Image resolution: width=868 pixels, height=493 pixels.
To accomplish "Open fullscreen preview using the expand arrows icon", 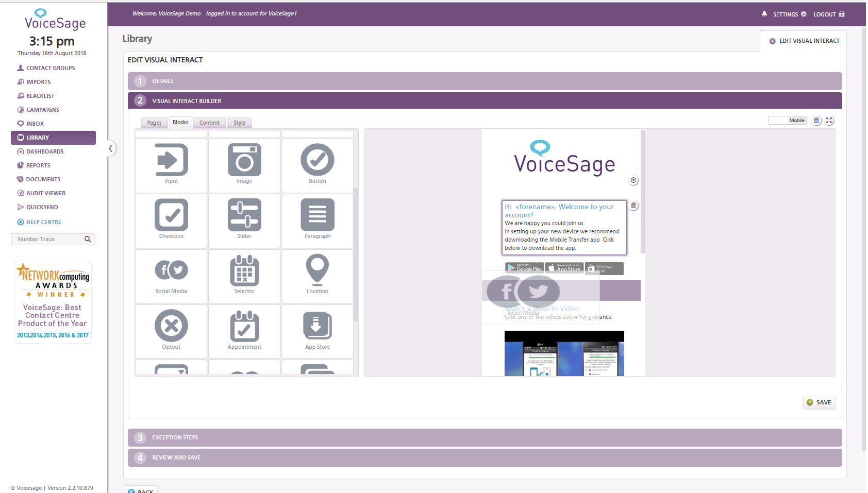I will pyautogui.click(x=829, y=120).
